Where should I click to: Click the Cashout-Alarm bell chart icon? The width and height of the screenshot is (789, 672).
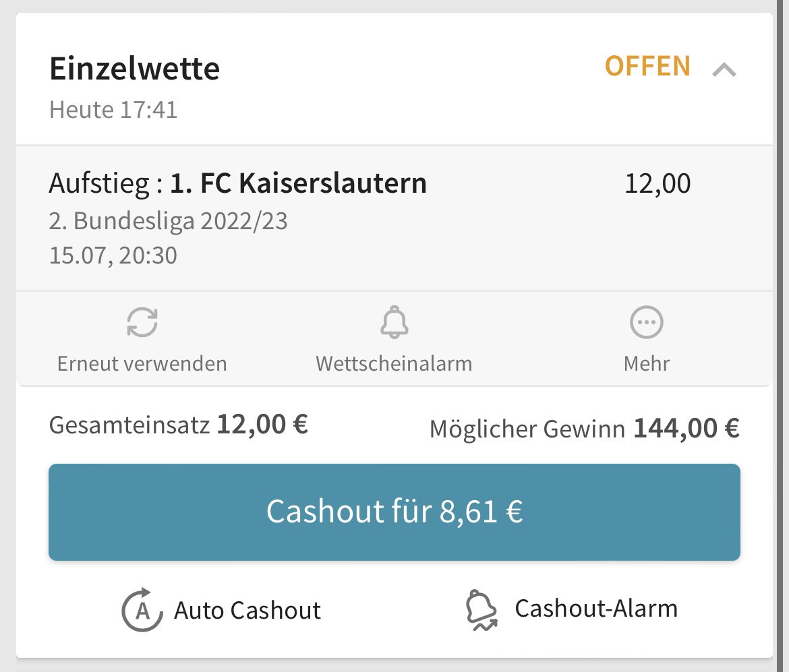[x=482, y=610]
